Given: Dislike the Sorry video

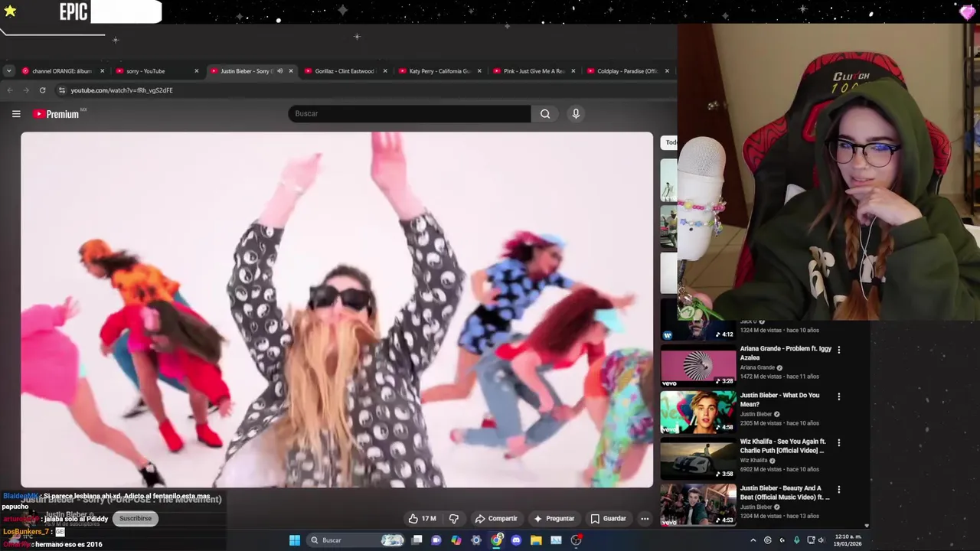Looking at the screenshot, I should tap(453, 518).
